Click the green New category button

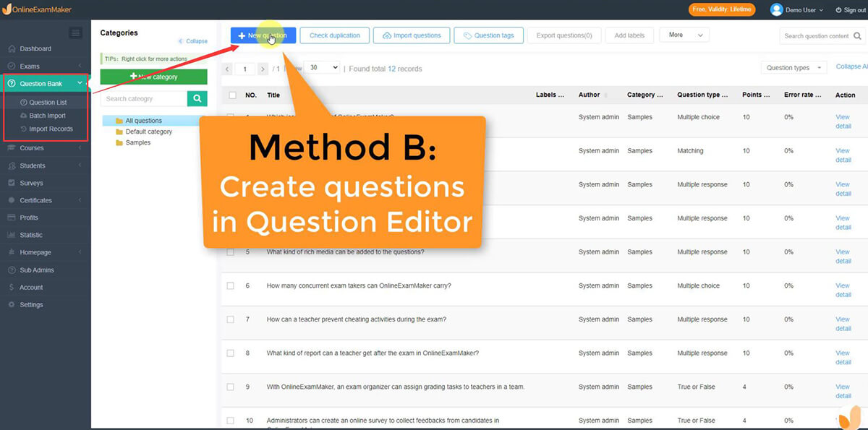[x=153, y=77]
